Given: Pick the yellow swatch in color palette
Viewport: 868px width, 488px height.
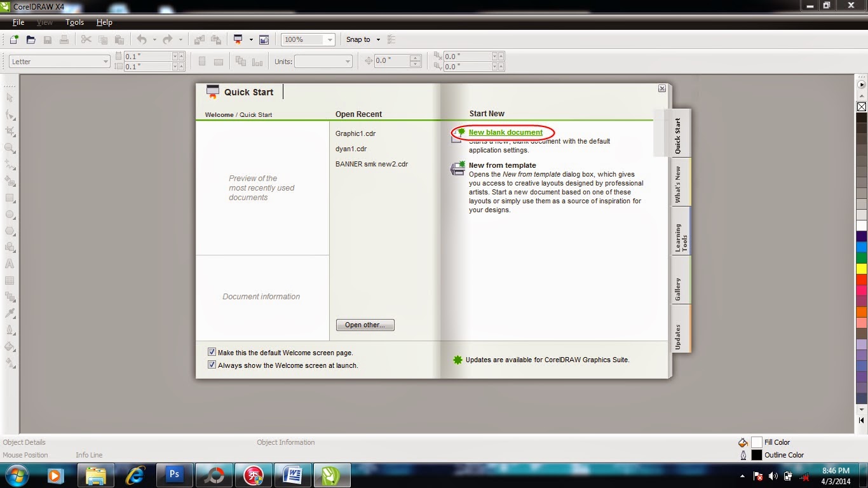Looking at the screenshot, I should pos(862,269).
